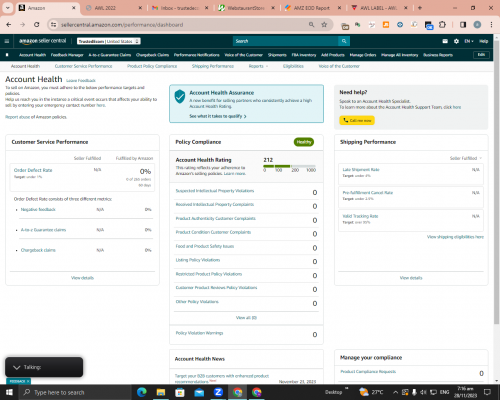Switch to the Gmail Inbox browser tab

[179, 8]
